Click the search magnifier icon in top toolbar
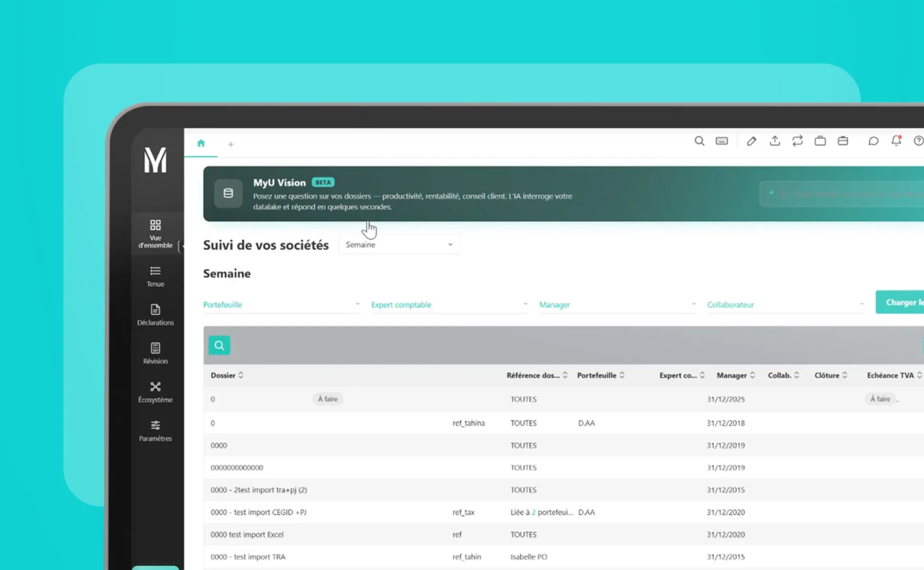The image size is (924, 570). pos(699,141)
